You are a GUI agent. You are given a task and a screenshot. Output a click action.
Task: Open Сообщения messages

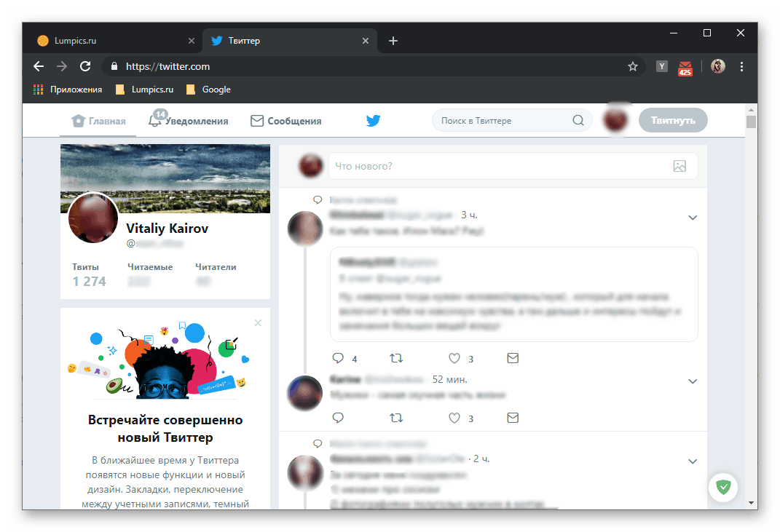[x=286, y=121]
